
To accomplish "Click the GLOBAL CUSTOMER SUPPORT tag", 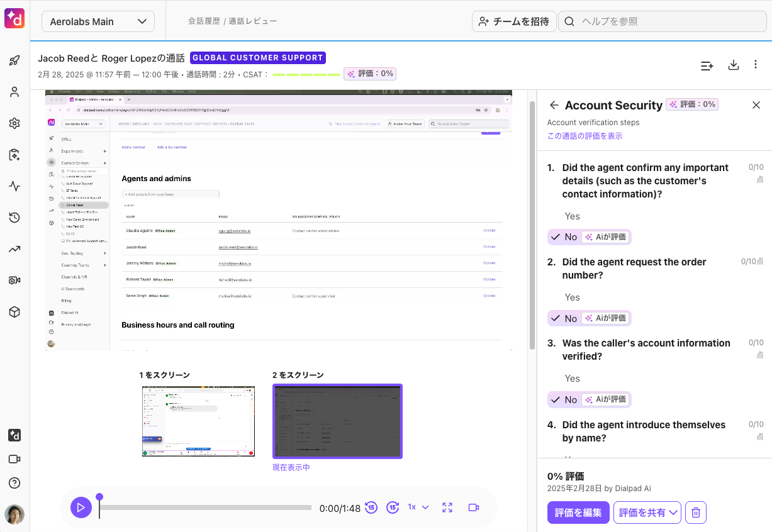I will (x=258, y=58).
